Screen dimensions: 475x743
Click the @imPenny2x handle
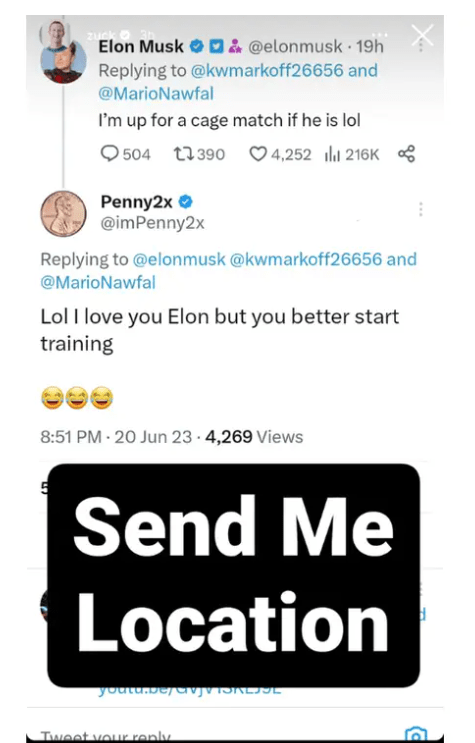click(152, 223)
